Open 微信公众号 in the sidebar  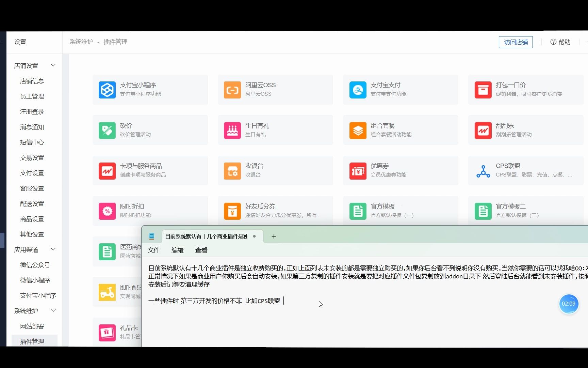pos(35,265)
